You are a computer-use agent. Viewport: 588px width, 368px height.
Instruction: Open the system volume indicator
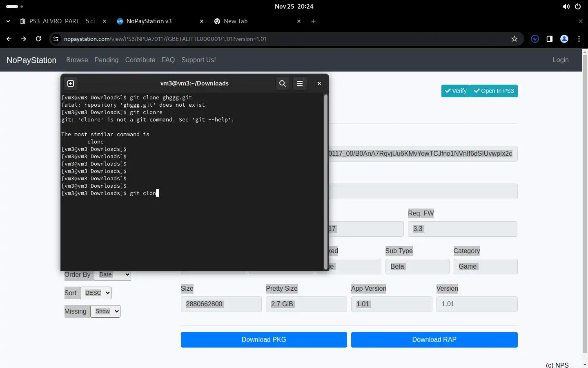(x=566, y=7)
